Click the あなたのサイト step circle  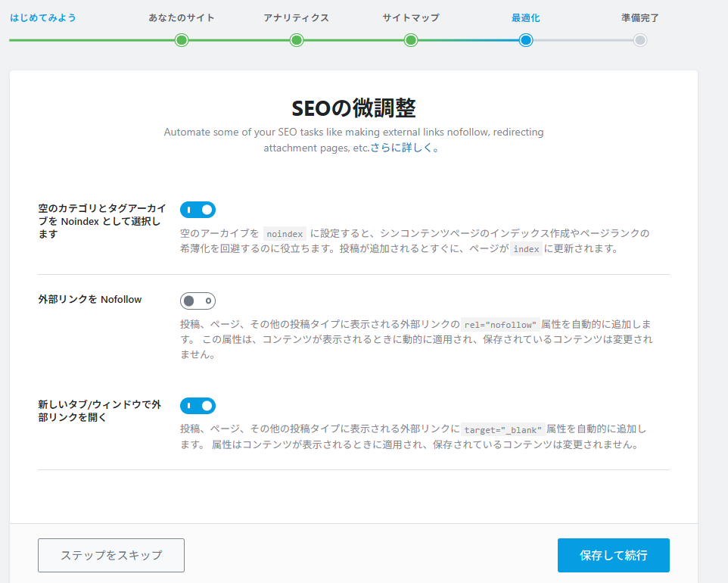pos(182,40)
